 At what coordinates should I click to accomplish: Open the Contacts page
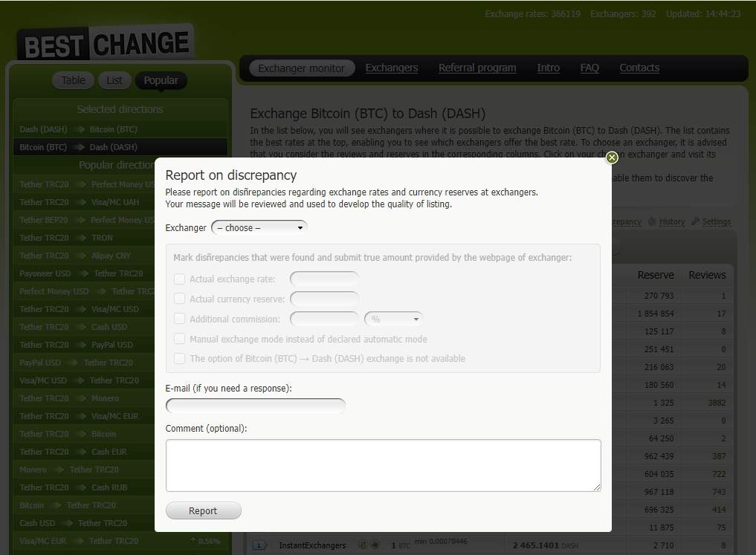639,68
